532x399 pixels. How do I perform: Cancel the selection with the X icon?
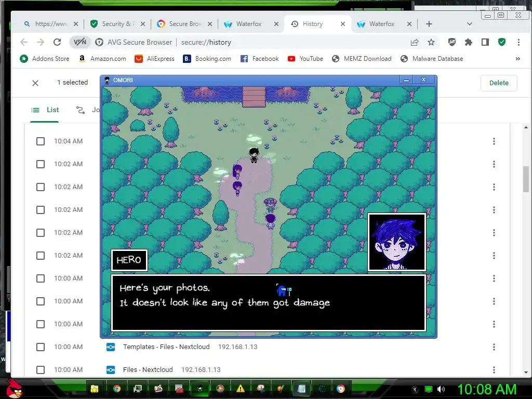tap(35, 83)
